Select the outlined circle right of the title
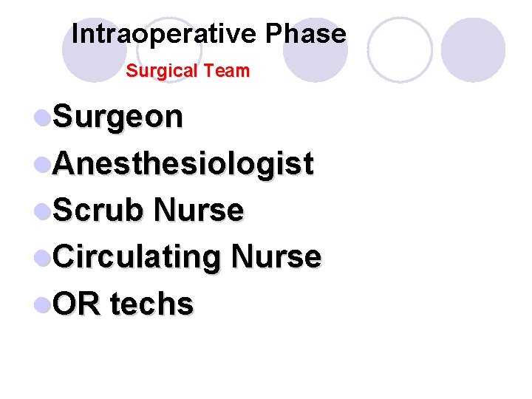 pyautogui.click(x=400, y=50)
